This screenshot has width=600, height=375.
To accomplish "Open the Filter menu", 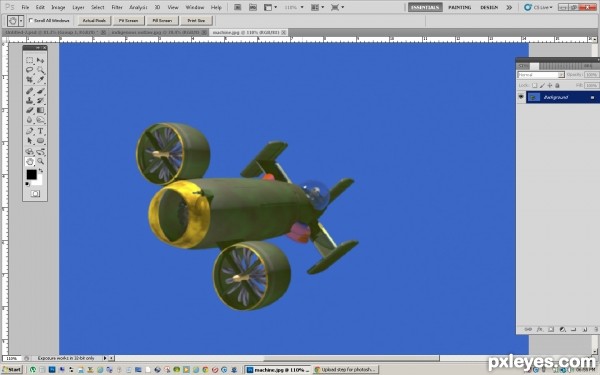I will 117,7.
